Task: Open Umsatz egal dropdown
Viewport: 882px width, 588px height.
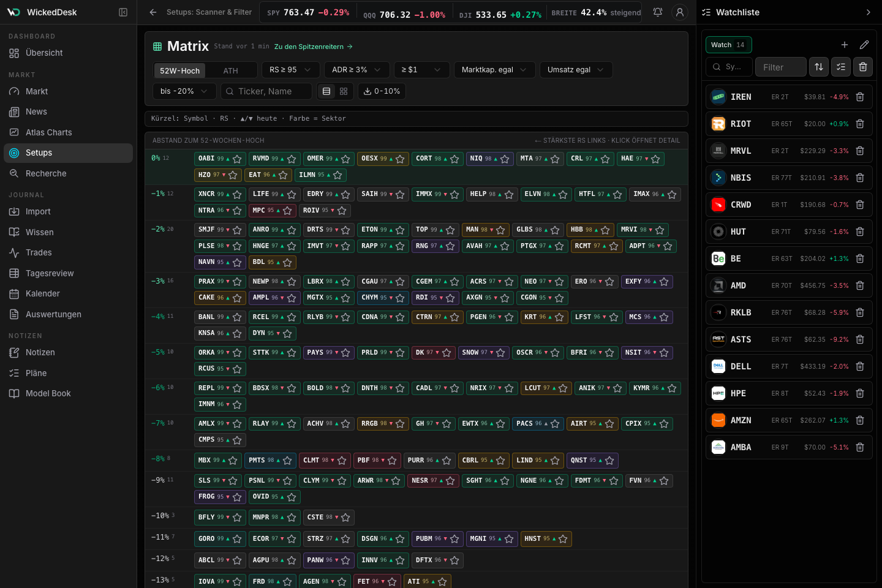Action: tap(576, 70)
